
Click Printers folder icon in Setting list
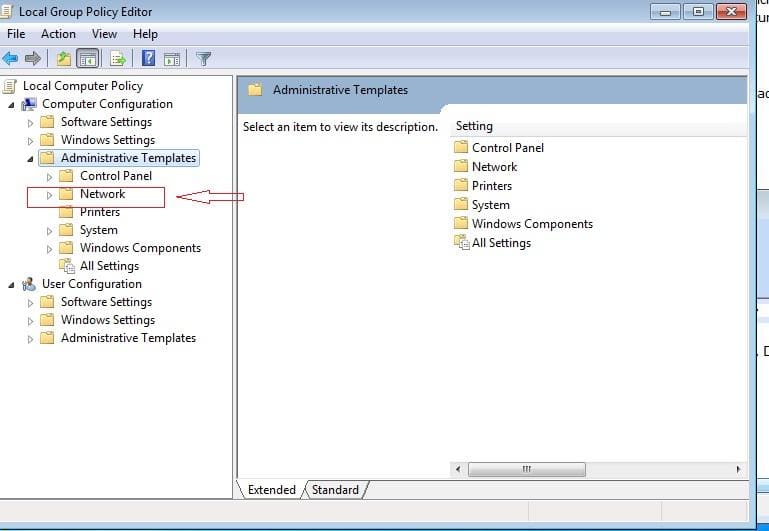461,185
